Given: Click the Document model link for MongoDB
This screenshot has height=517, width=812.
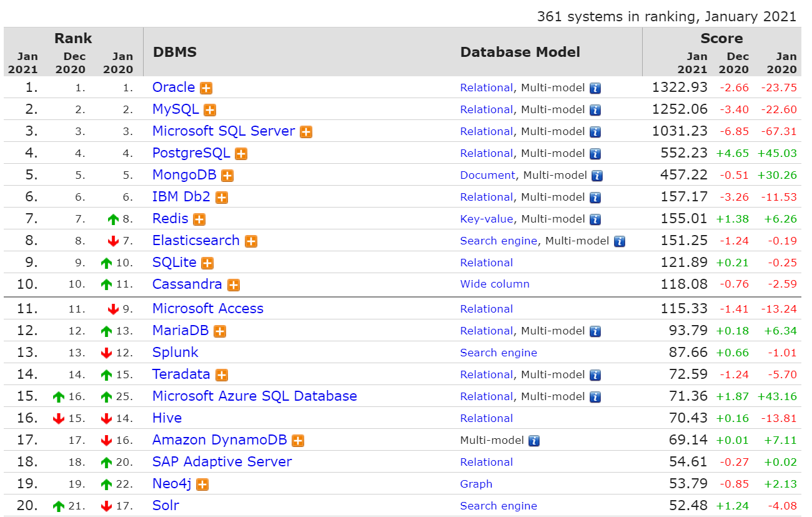Looking at the screenshot, I should (x=487, y=175).
